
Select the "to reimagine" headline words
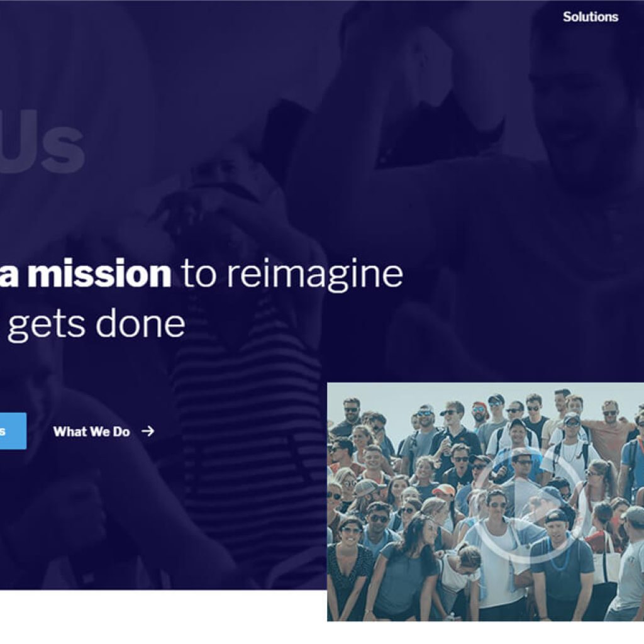point(292,274)
